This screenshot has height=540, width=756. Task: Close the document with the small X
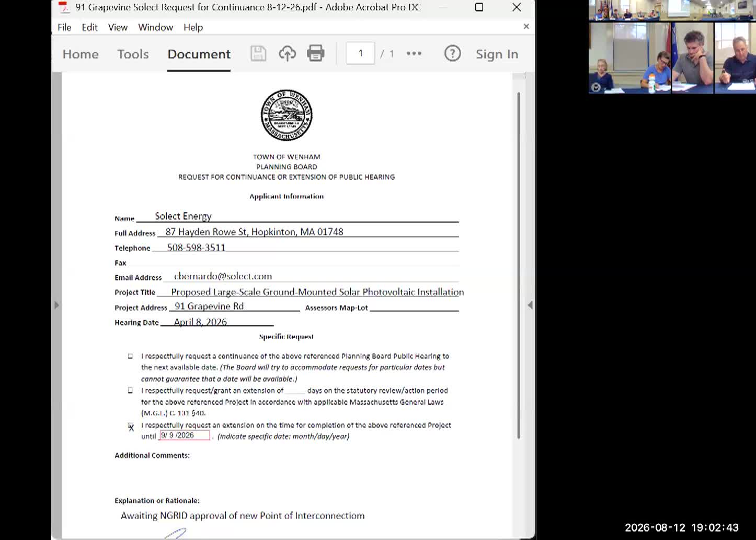pos(526,26)
